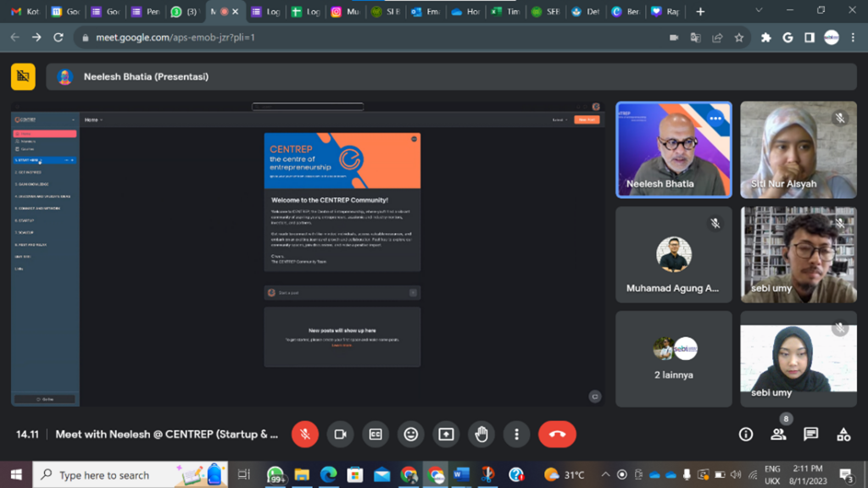Toggle the Chrome side panel

tap(810, 37)
